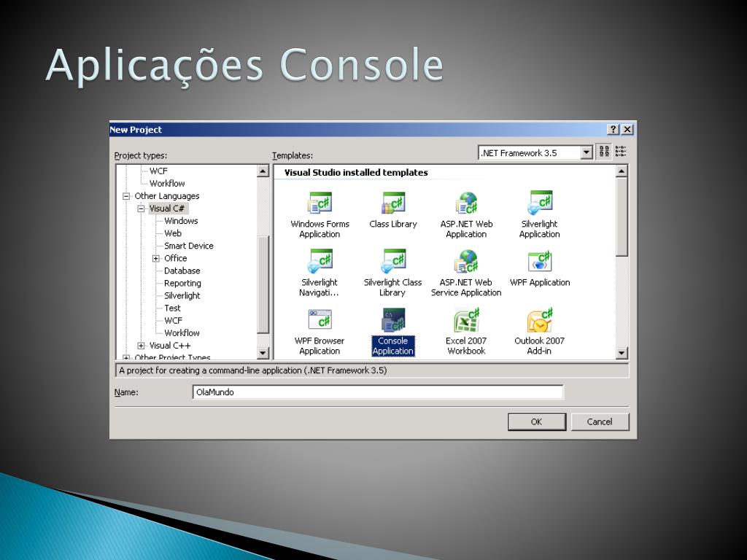Click the Name field containing OlaMundo
Image resolution: width=747 pixels, height=560 pixels.
click(x=378, y=392)
